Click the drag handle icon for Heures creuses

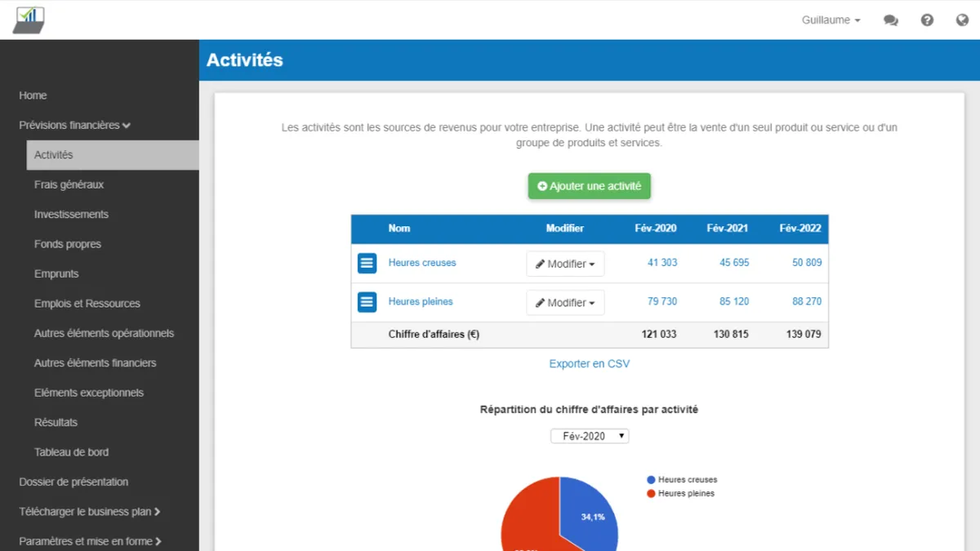pyautogui.click(x=367, y=263)
